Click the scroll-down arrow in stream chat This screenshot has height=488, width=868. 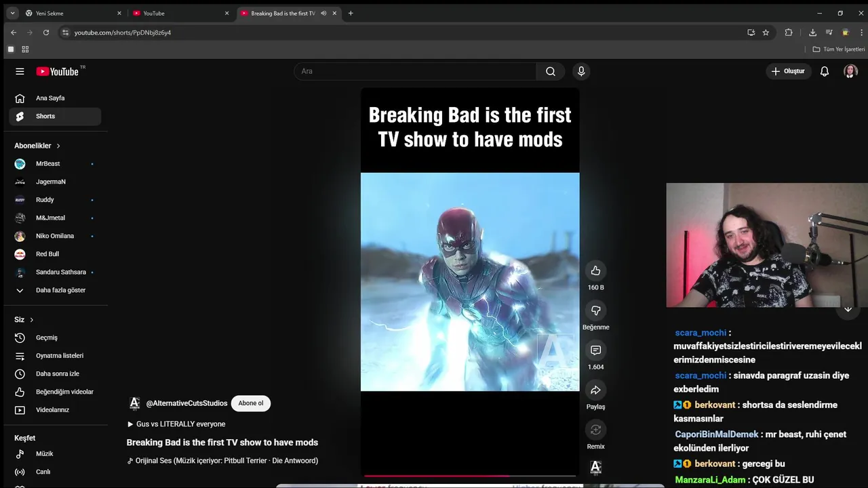pos(848,309)
